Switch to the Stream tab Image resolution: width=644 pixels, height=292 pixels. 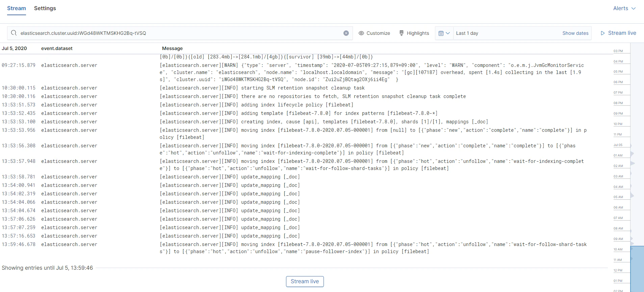pyautogui.click(x=17, y=8)
